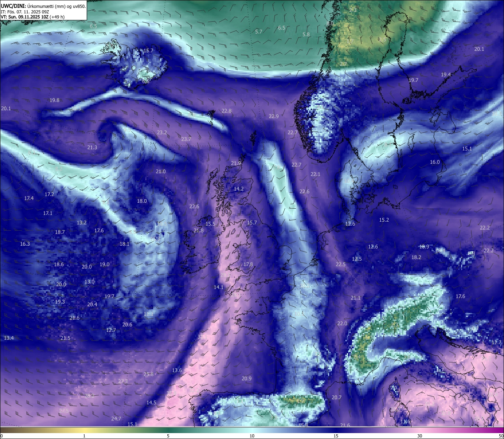Click the 21.1 value over eastern France
The image size is (504, 439).
pyautogui.click(x=356, y=298)
